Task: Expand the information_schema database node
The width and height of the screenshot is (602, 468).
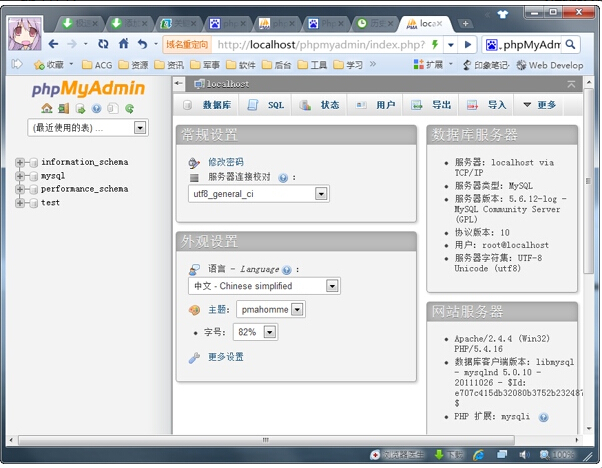Action: point(20,162)
